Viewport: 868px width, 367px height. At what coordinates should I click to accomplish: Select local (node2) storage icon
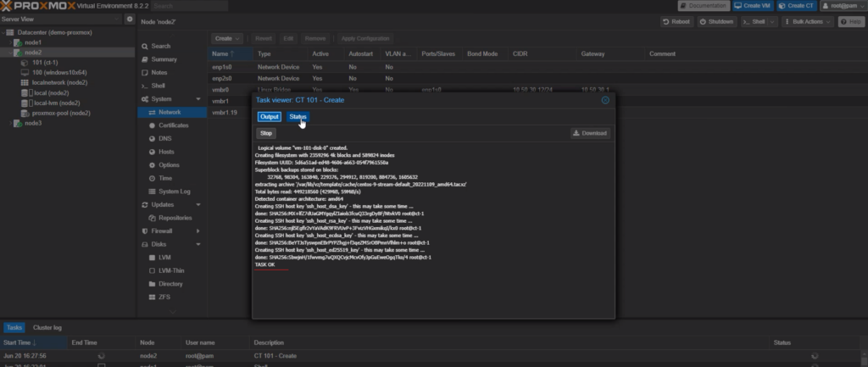pos(25,93)
